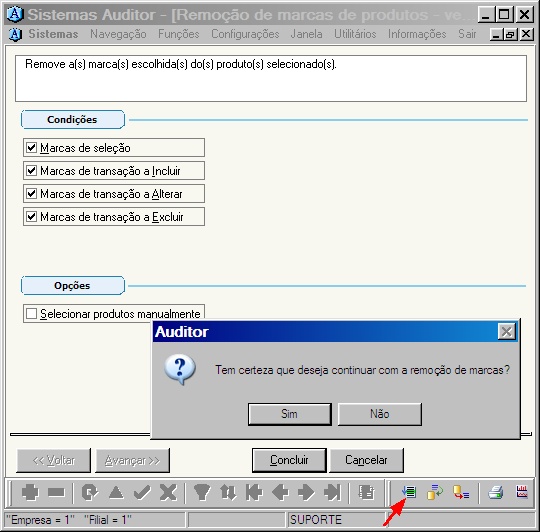The width and height of the screenshot is (540, 532).
Task: Click the green list icon with blue arrow
Action: tap(409, 492)
